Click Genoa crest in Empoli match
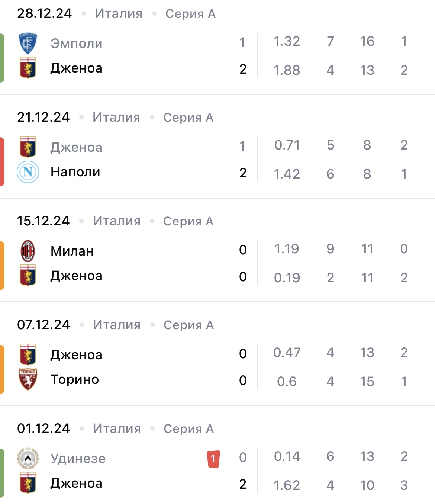435x504 pixels. 28,68
